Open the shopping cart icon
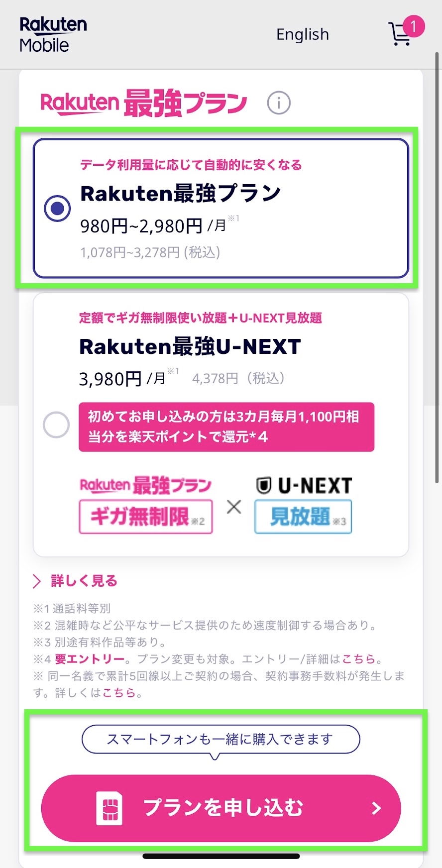 (x=399, y=35)
